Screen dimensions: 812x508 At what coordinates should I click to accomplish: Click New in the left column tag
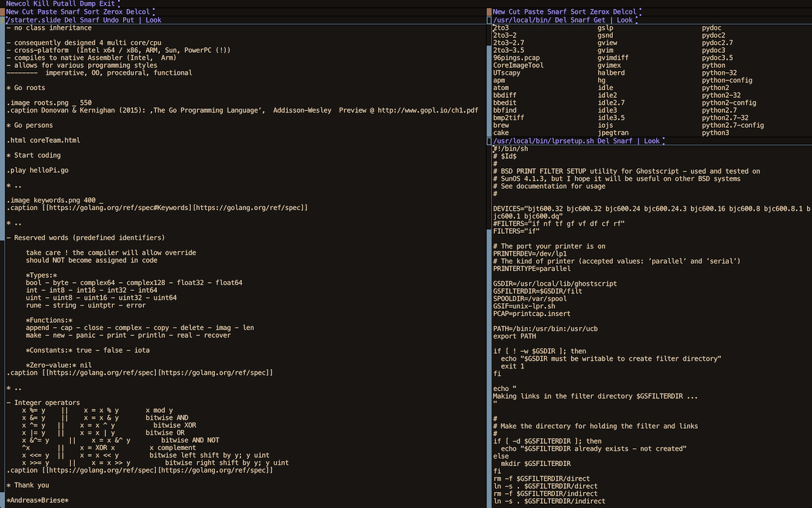12,11
